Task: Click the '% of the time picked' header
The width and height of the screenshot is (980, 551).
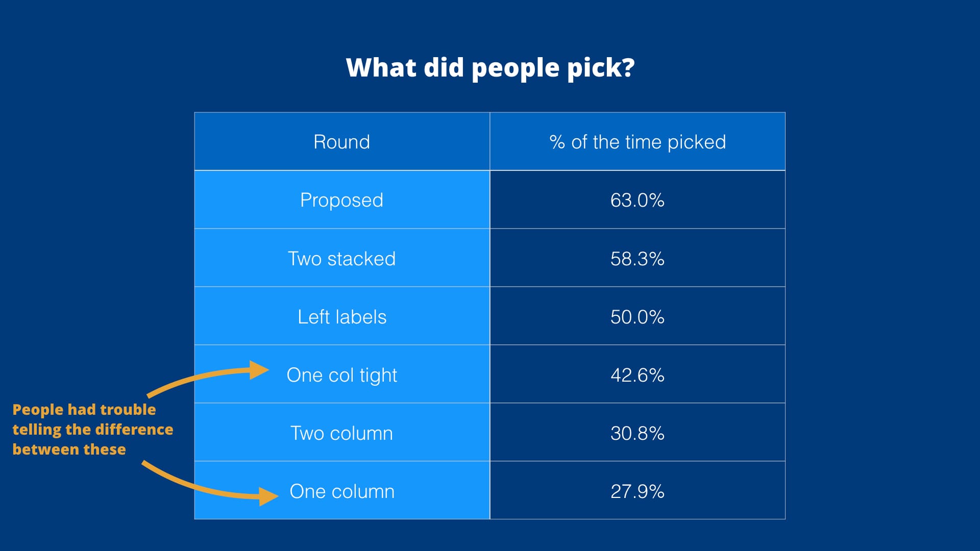Action: 637,142
